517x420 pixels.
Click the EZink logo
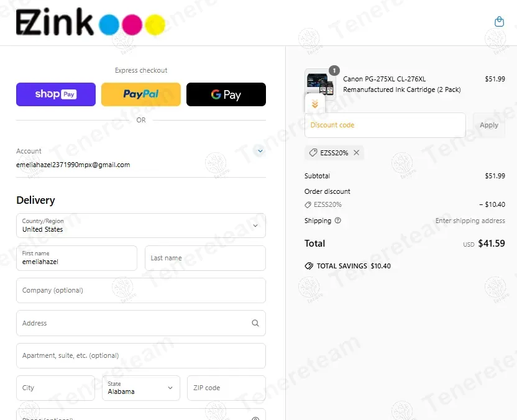point(91,22)
